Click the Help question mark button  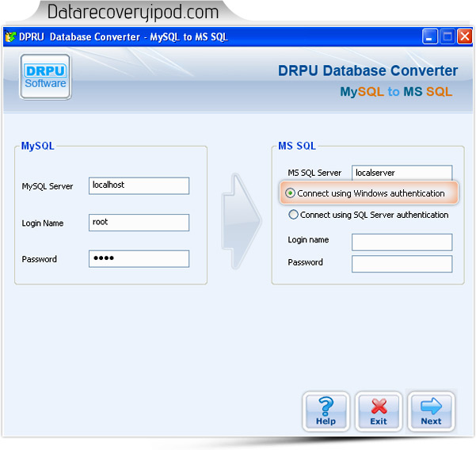tap(326, 411)
